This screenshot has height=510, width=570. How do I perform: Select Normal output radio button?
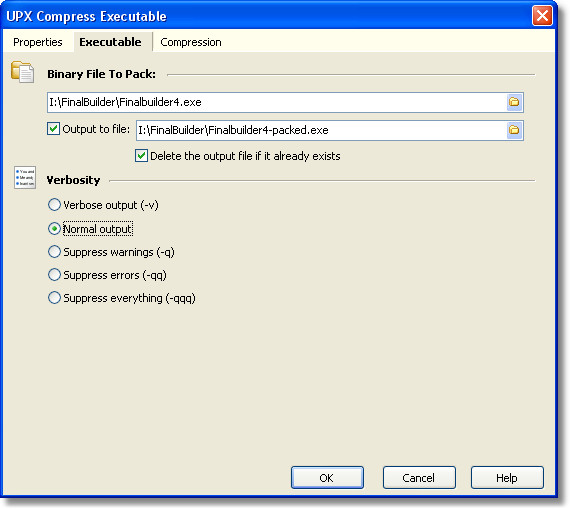click(x=54, y=229)
